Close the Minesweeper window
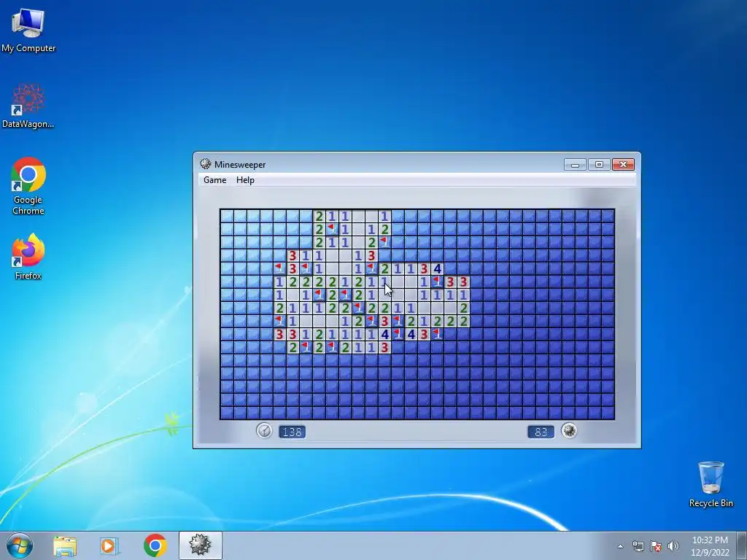747x560 pixels. 623,164
